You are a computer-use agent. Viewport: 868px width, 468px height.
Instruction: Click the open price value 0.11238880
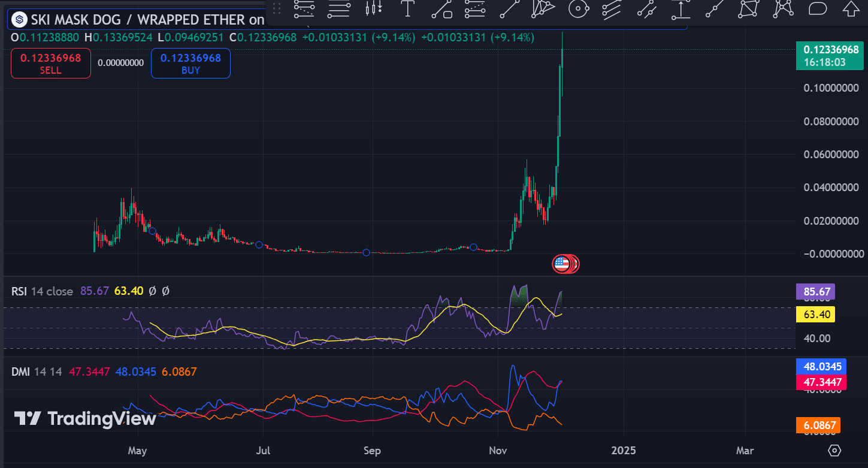[50, 37]
